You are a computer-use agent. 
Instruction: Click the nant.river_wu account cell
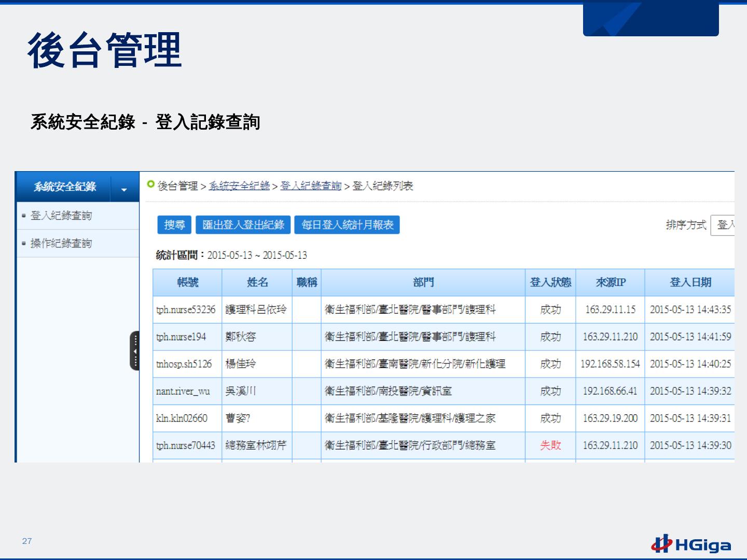(183, 391)
